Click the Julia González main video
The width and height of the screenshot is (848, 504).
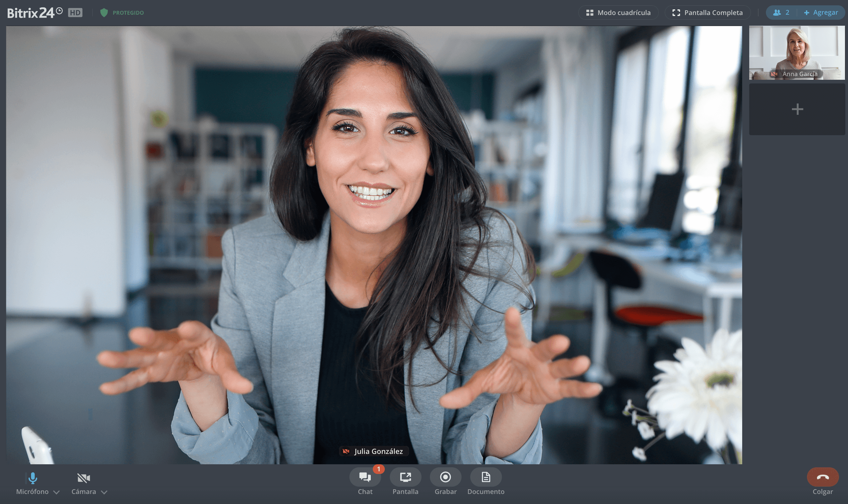coord(374,245)
